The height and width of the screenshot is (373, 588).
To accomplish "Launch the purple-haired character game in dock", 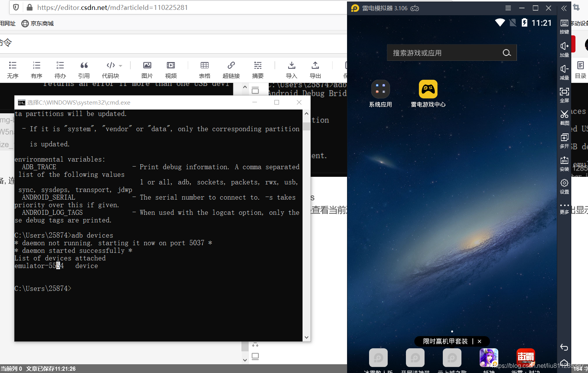I will [x=489, y=358].
